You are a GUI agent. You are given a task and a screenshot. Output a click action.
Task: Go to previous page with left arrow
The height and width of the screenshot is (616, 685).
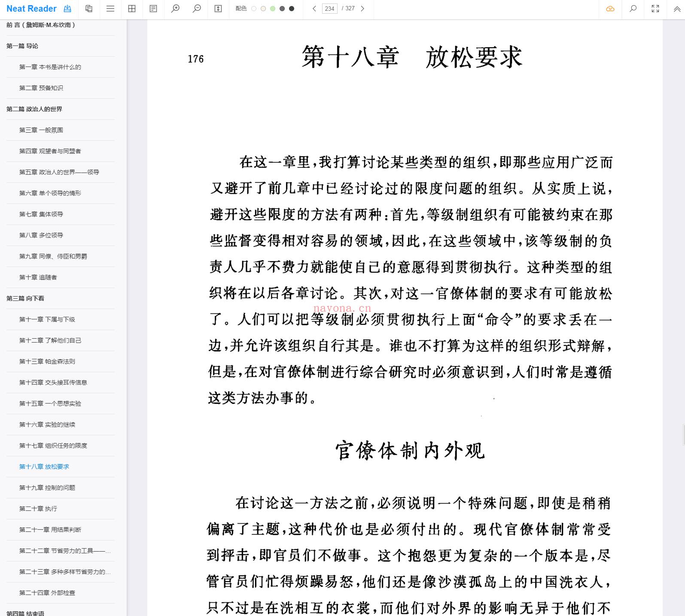coord(314,9)
